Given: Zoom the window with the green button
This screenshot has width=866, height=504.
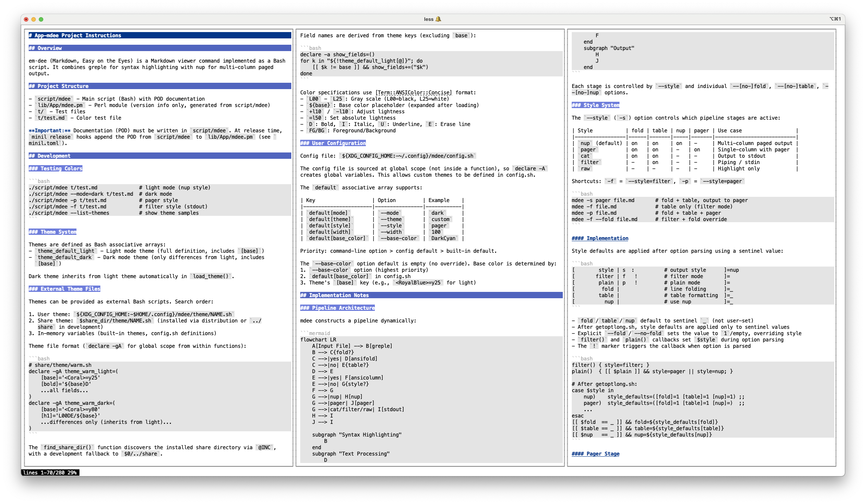Looking at the screenshot, I should point(41,19).
